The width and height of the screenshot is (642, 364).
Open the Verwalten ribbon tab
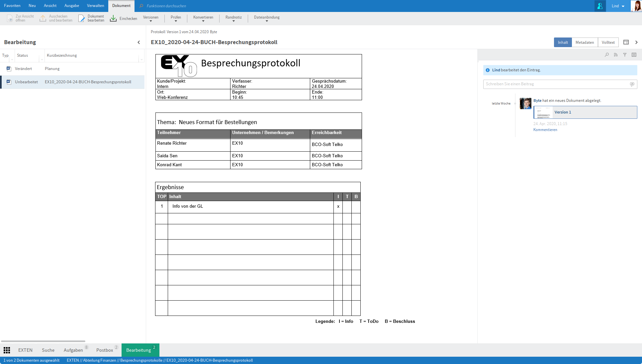pyautogui.click(x=96, y=6)
